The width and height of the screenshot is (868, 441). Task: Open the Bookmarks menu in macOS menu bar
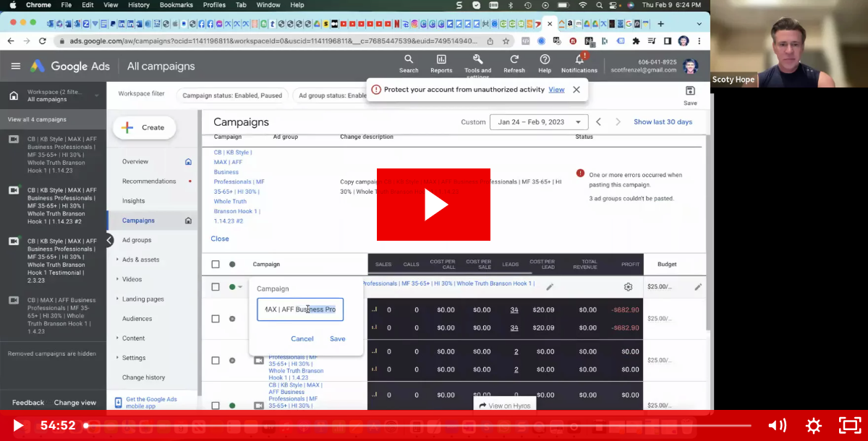click(176, 5)
